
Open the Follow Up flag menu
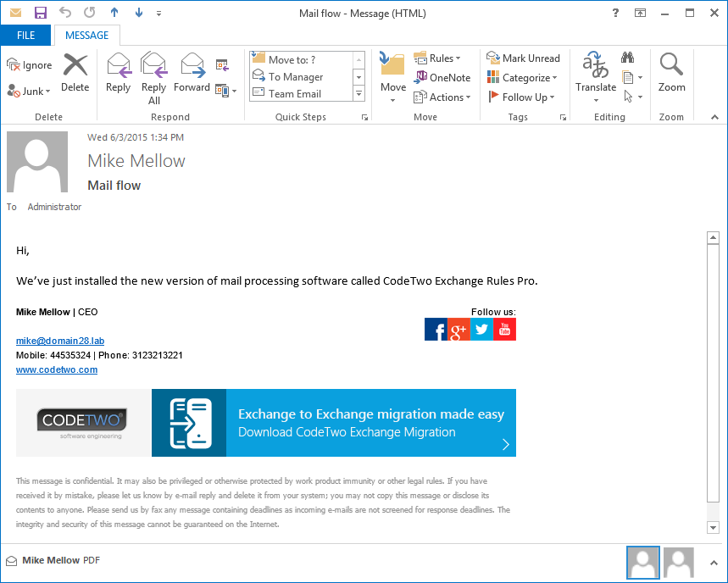coord(521,97)
